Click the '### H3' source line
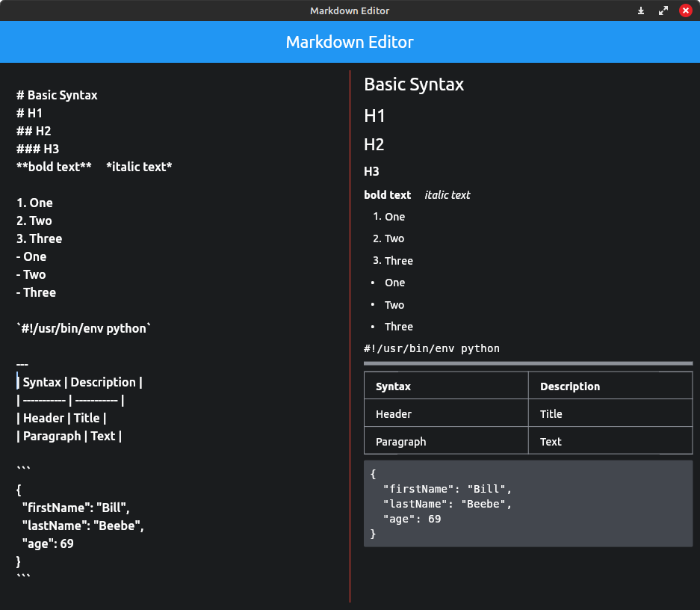Screen dimensions: 700x610 pyautogui.click(x=38, y=149)
